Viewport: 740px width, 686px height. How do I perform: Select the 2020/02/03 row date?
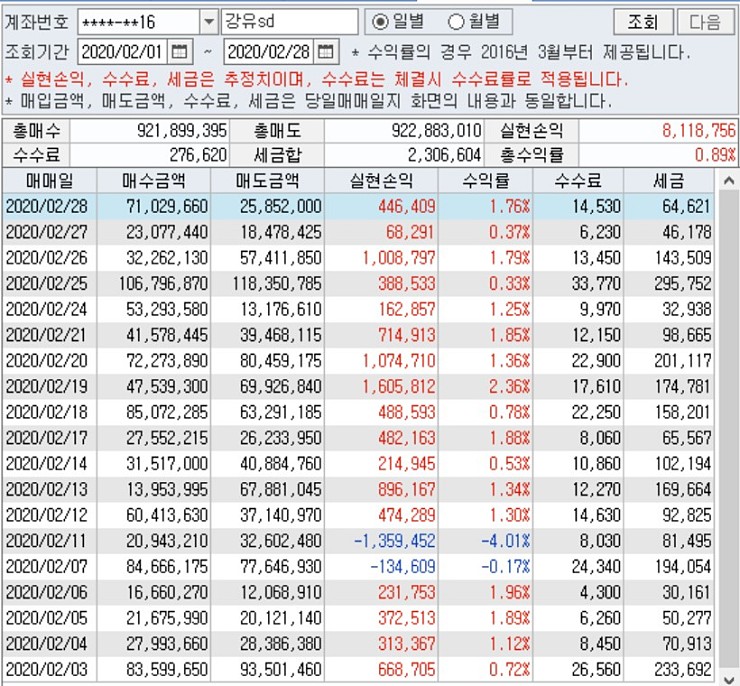[x=47, y=669]
